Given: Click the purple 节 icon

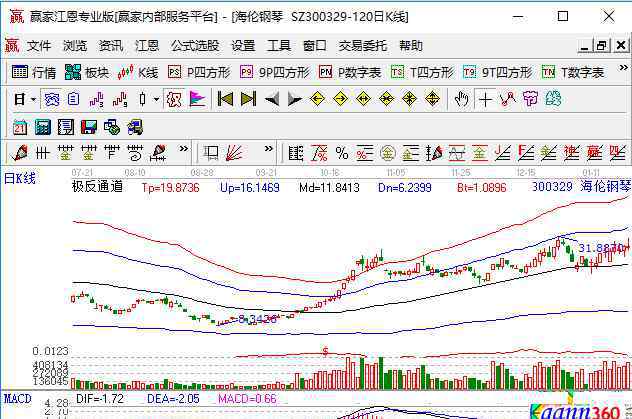Looking at the screenshot, I should [530, 99].
